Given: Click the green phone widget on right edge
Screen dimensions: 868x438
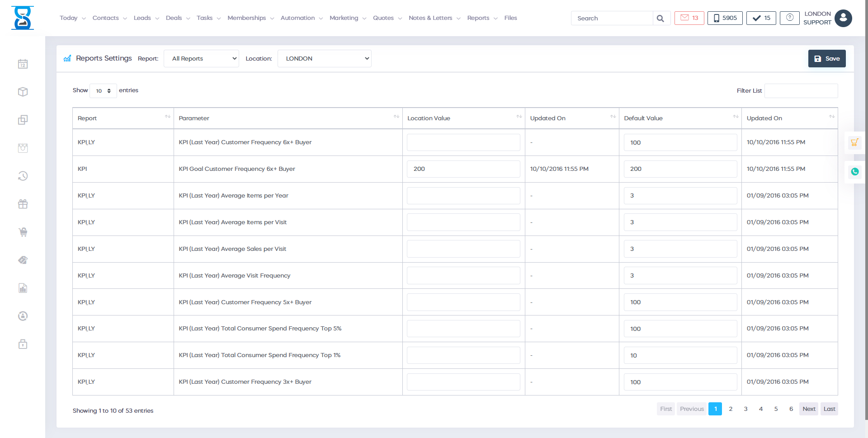Looking at the screenshot, I should [x=854, y=172].
